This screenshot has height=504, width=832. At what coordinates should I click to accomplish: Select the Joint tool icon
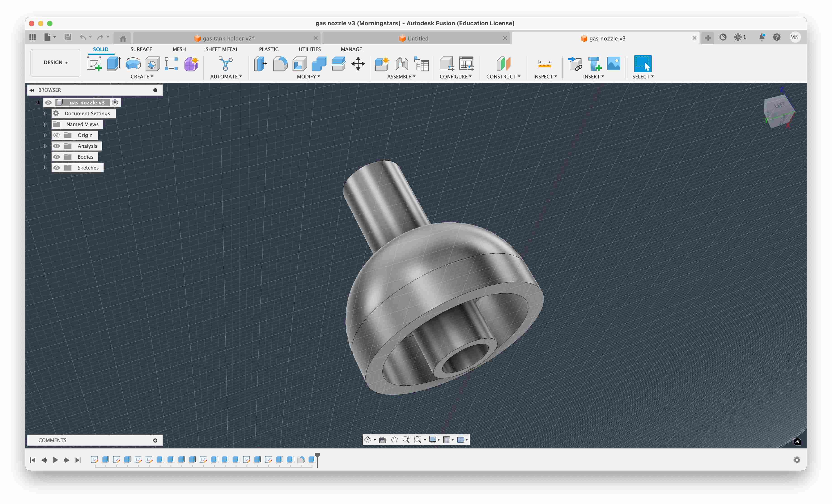click(402, 64)
